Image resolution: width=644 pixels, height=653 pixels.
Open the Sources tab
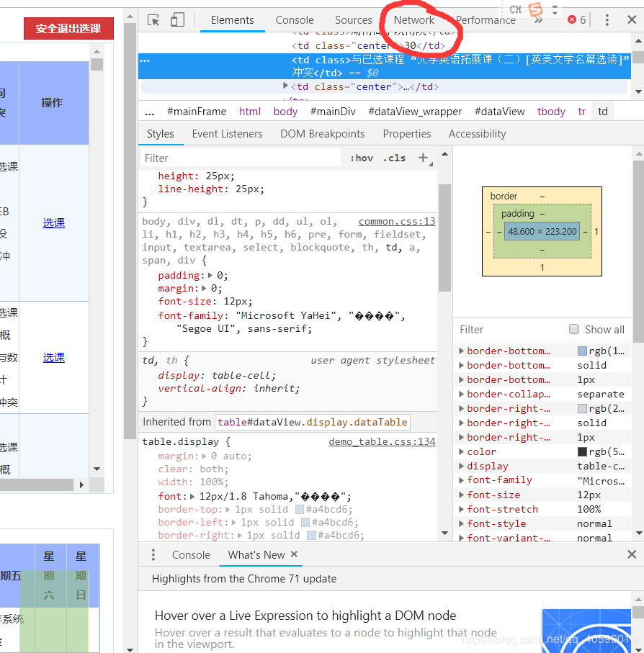point(353,20)
